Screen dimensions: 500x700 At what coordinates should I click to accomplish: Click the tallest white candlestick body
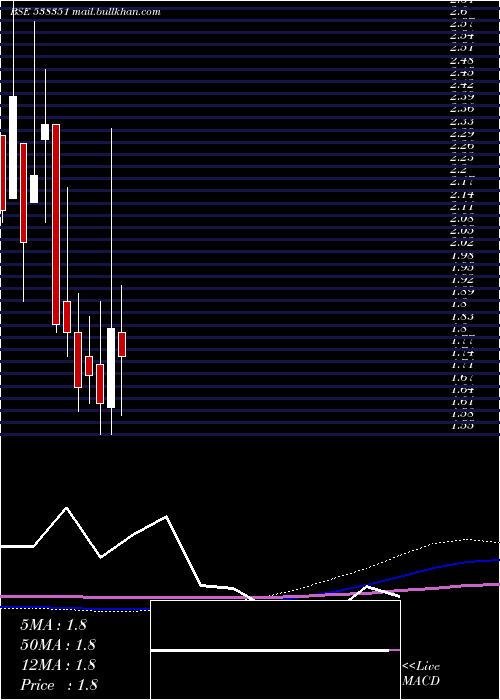13,147
